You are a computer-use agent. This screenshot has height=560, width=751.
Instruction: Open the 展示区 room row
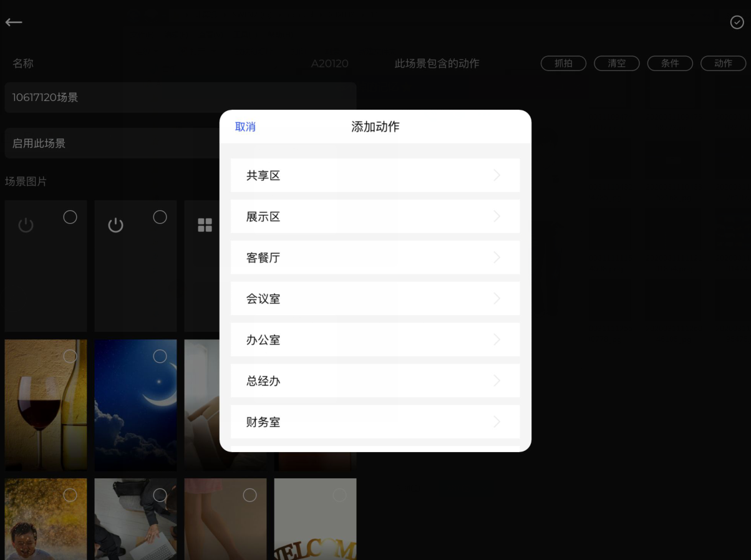pyautogui.click(x=375, y=216)
